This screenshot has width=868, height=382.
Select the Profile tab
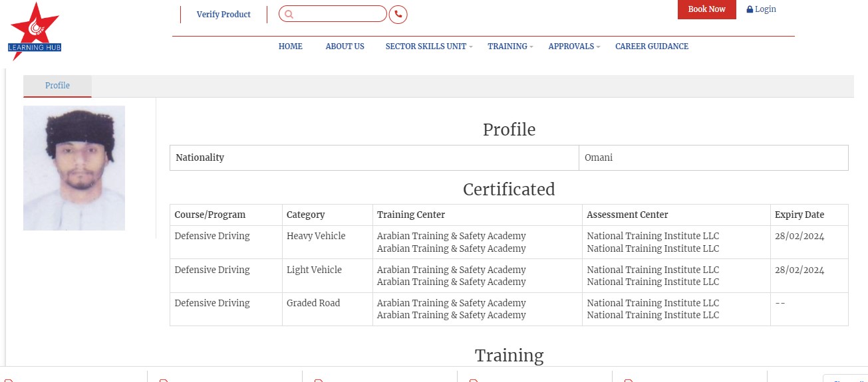57,86
